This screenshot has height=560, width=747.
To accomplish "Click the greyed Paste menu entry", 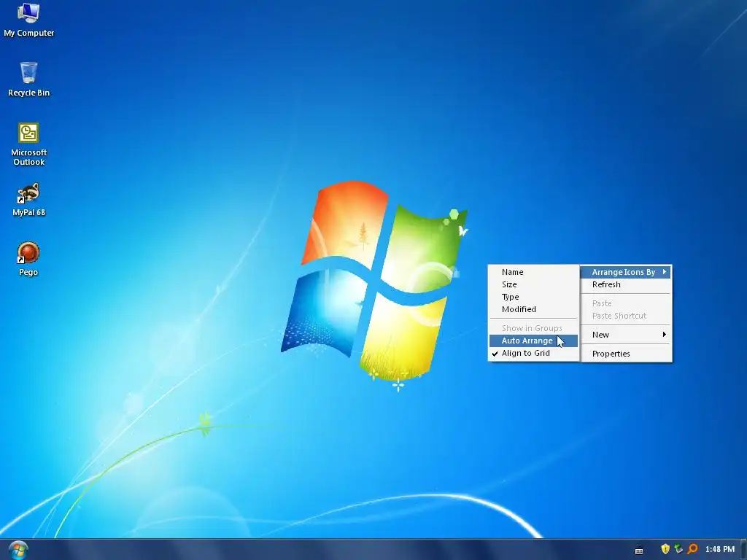I will pos(626,303).
